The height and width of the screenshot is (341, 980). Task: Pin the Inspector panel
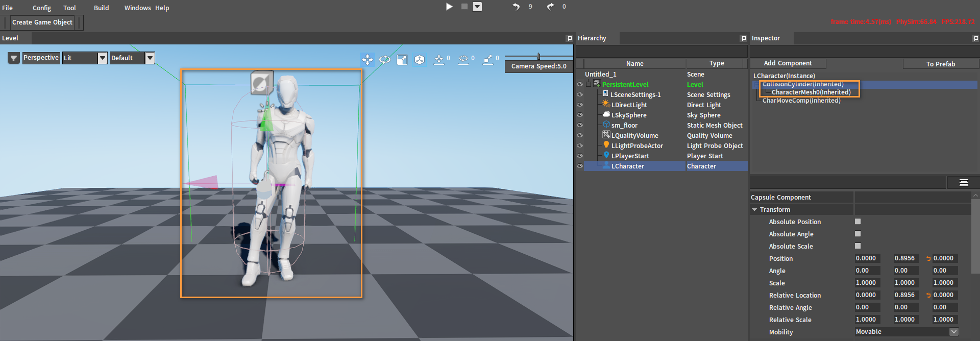[x=975, y=38]
